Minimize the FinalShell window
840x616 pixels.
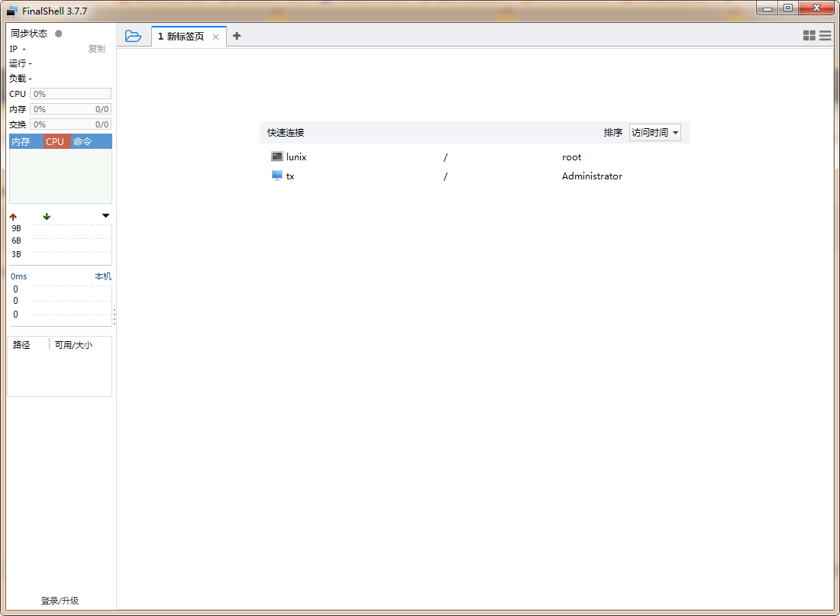[767, 8]
